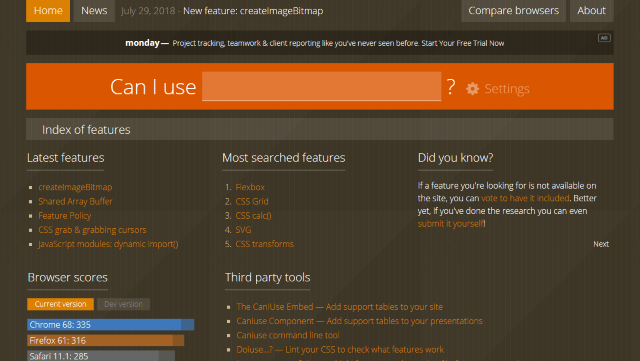Open Doiuse...? CSS lint tool link
This screenshot has width=640, height=361.
pos(340,350)
